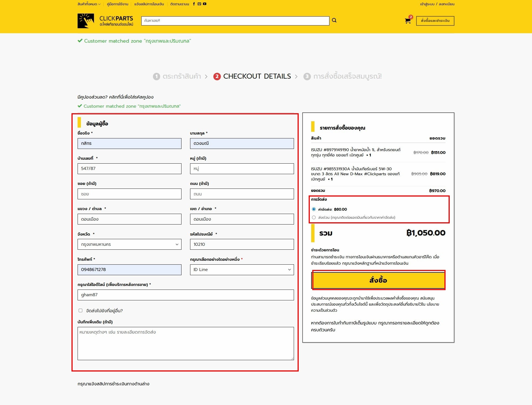Screen dimensions: 532x405
Task: Check the ship to different address box
Action: (81, 311)
